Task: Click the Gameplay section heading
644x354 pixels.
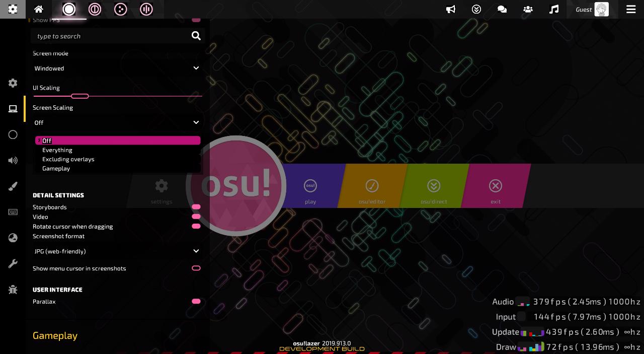Action: tap(55, 336)
